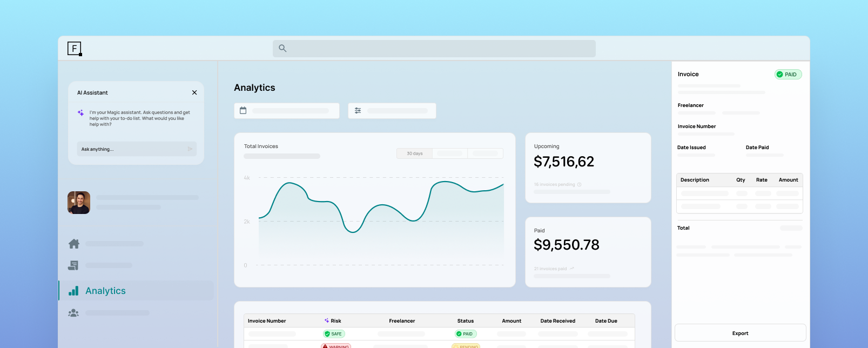Screen dimensions: 868x348
Task: Click the user profile photo
Action: (79, 203)
